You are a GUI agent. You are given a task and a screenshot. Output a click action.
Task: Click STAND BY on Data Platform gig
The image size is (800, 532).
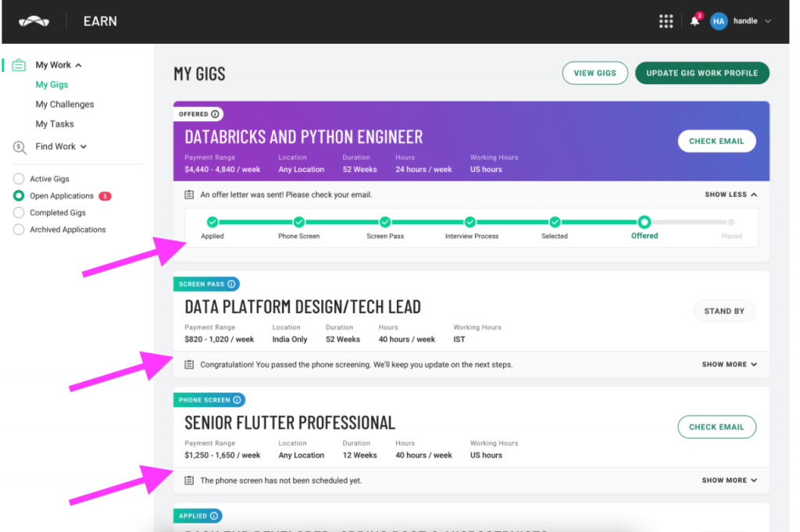pyautogui.click(x=724, y=311)
